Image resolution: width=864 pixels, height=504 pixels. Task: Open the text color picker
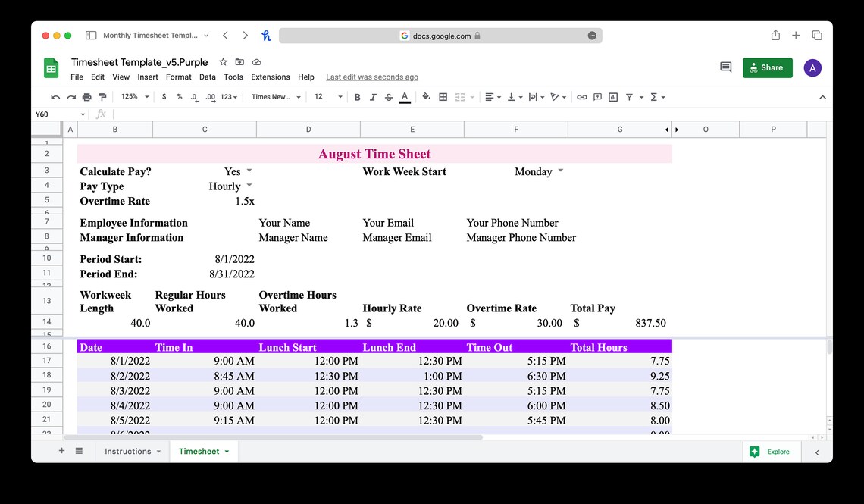pos(405,96)
